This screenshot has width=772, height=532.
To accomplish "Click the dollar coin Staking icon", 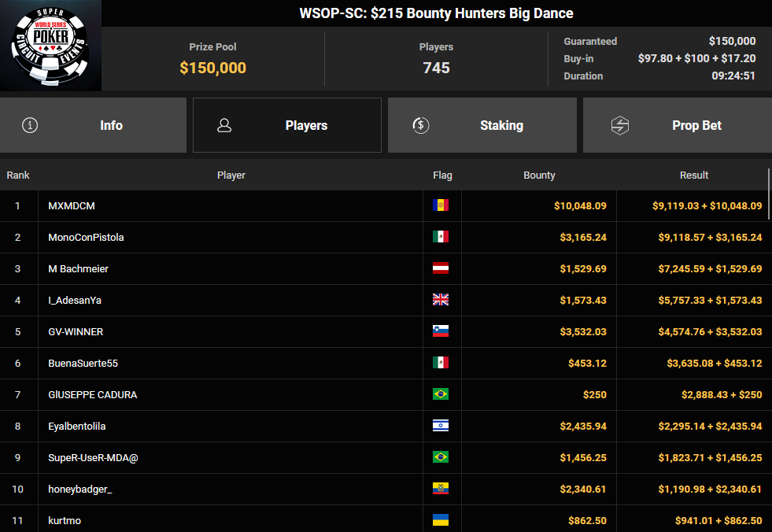I will [421, 125].
